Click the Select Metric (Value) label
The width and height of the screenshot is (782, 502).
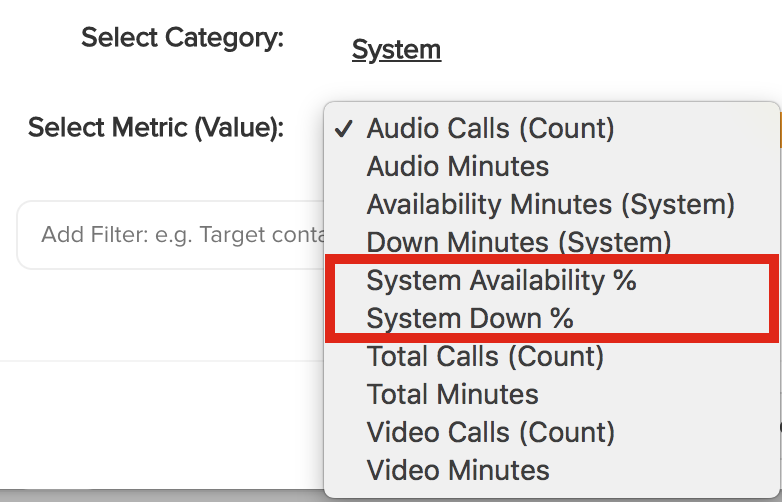click(x=156, y=128)
